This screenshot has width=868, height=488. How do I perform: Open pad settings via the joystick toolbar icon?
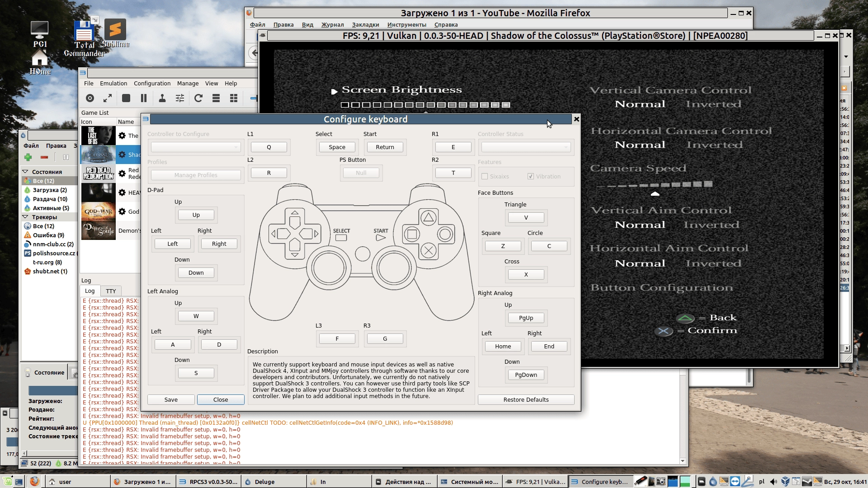pos(162,98)
